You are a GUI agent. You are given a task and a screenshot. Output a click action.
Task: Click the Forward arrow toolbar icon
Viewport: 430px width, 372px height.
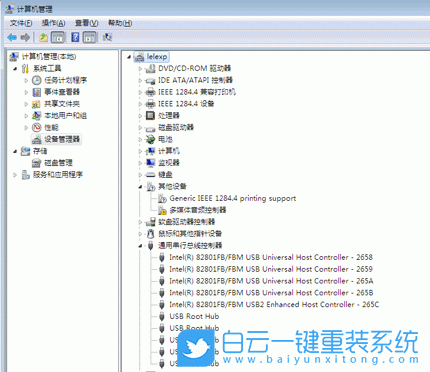[x=25, y=37]
